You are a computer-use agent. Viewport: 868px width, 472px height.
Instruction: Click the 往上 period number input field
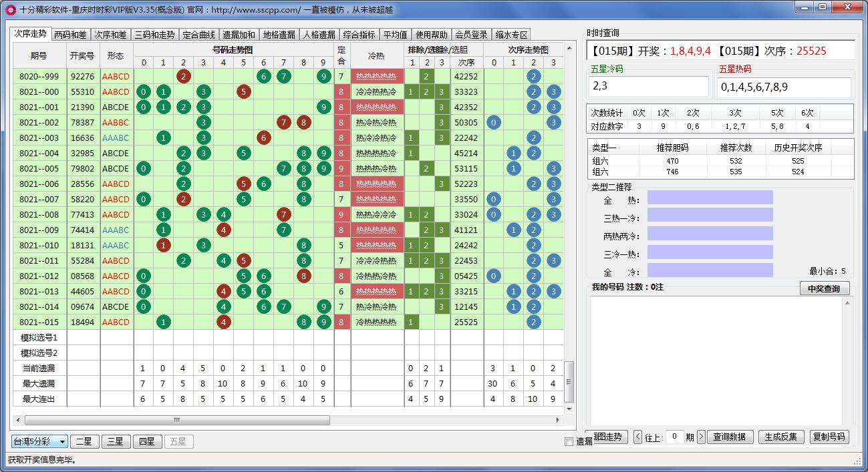pos(674,437)
